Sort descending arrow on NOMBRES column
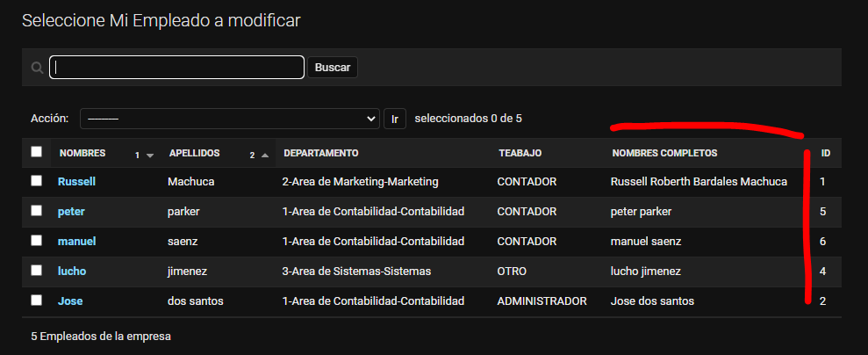 click(x=150, y=156)
